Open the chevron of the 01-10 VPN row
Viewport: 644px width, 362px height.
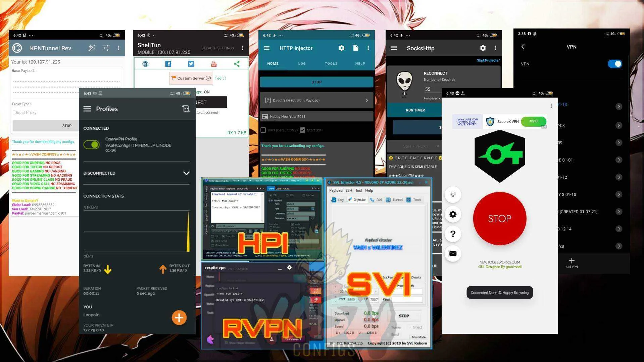coord(619,194)
